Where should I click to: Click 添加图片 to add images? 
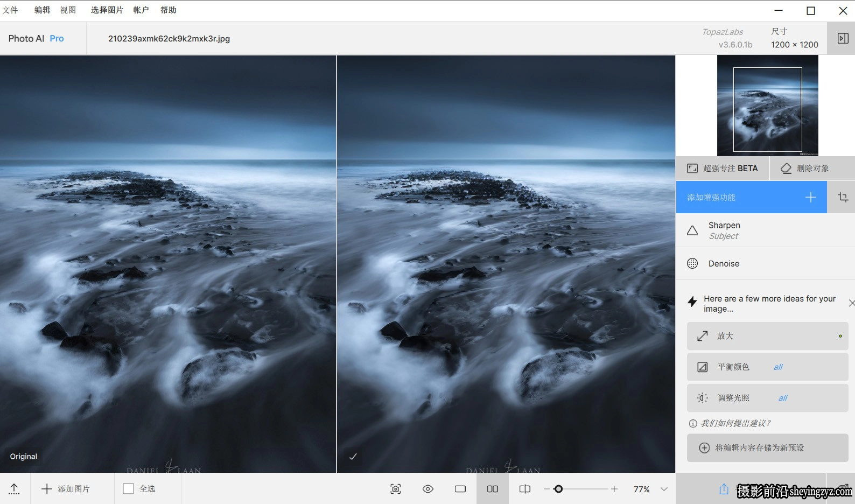(66, 489)
